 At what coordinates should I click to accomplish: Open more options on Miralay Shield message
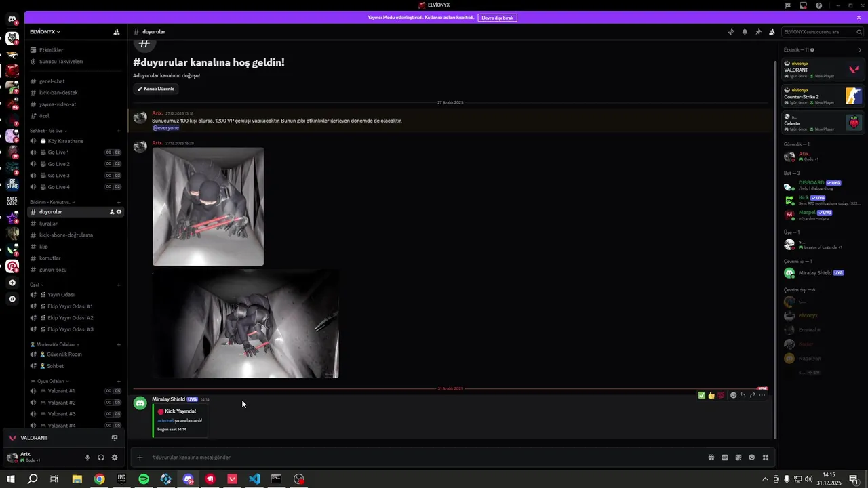762,395
